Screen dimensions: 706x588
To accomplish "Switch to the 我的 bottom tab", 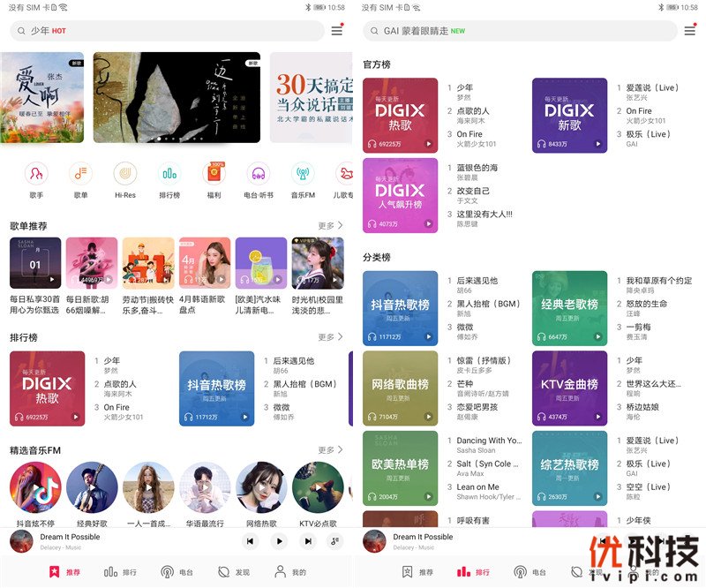I will [x=291, y=571].
